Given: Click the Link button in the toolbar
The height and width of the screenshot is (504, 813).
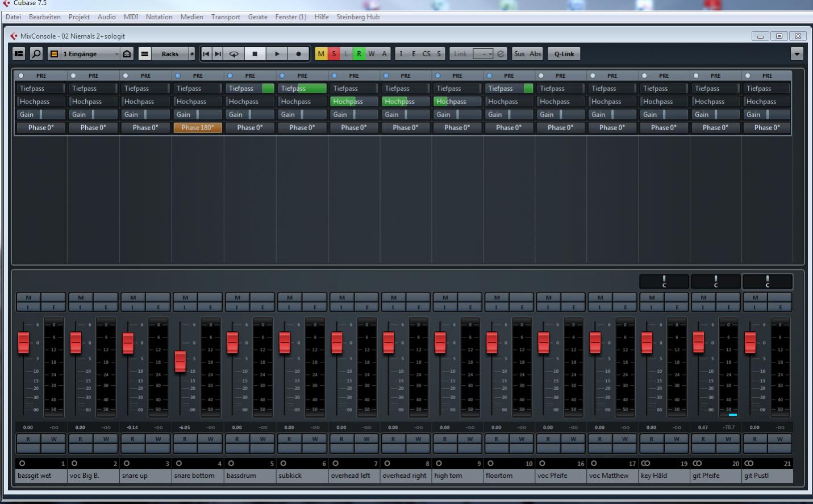Looking at the screenshot, I should click(x=460, y=54).
